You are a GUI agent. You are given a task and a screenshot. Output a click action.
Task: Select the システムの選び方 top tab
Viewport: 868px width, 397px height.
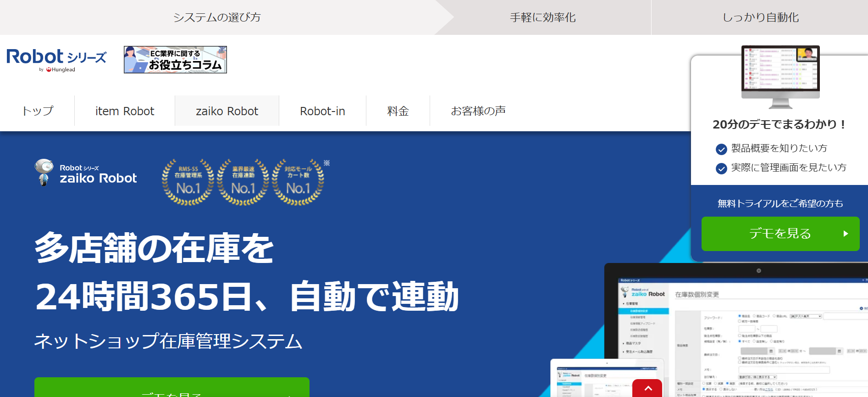[x=217, y=17]
